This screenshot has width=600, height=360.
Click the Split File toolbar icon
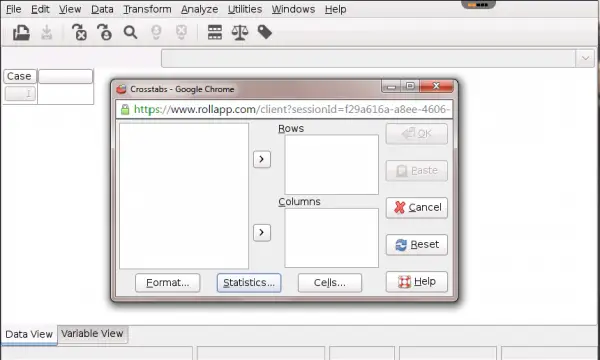[215, 33]
